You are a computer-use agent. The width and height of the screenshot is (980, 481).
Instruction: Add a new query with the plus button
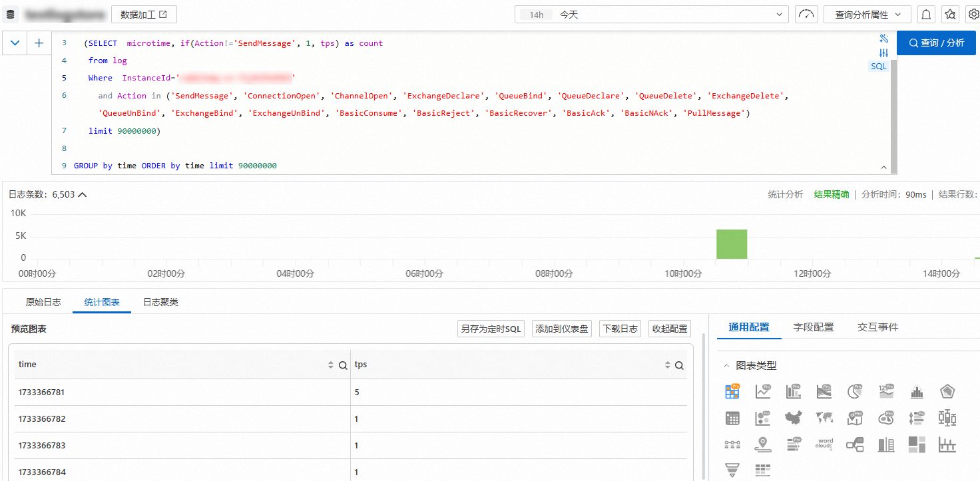(x=39, y=43)
